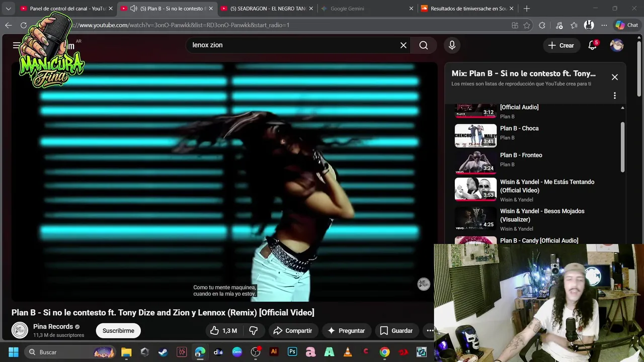Click the Crear button
644x362 pixels.
[561, 45]
